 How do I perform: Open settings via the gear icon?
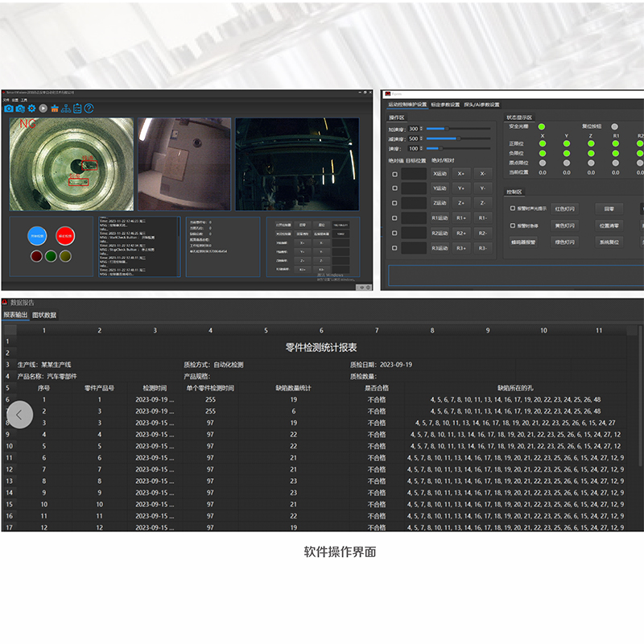tap(32, 108)
